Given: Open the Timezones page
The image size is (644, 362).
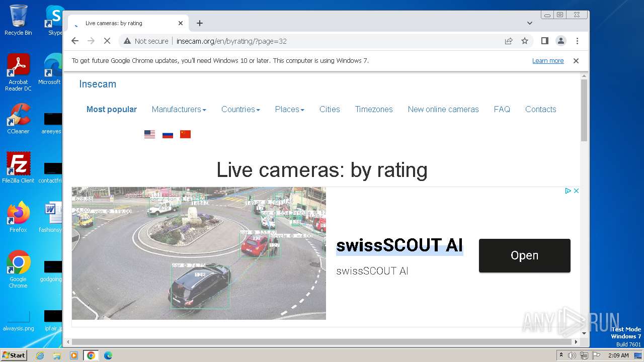Looking at the screenshot, I should [374, 109].
